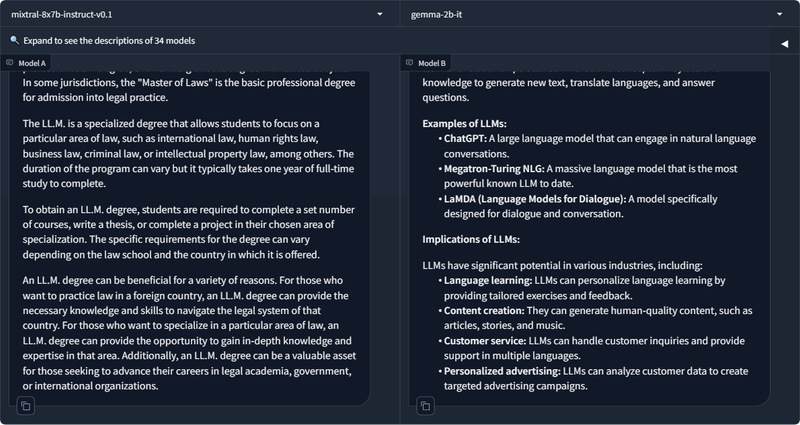Viewport: 800px width, 425px height.
Task: Select the Model B label tab
Action: point(426,63)
